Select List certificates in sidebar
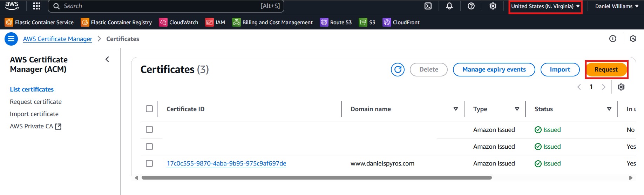 pyautogui.click(x=32, y=89)
